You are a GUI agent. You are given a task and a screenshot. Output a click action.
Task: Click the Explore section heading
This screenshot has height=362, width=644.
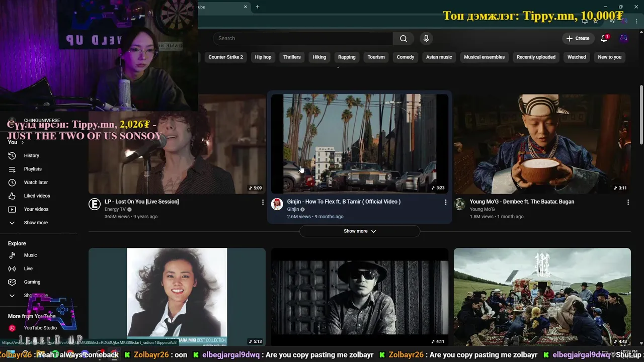click(17, 243)
